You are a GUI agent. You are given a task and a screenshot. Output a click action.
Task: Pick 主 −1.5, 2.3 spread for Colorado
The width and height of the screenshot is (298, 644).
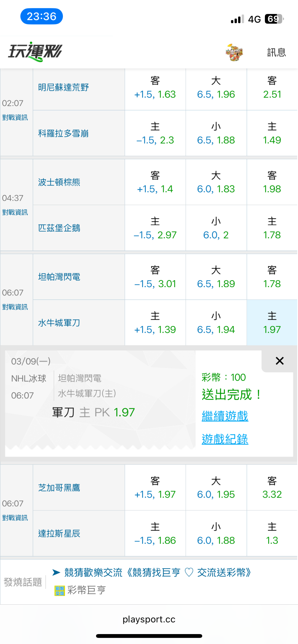[155, 134]
